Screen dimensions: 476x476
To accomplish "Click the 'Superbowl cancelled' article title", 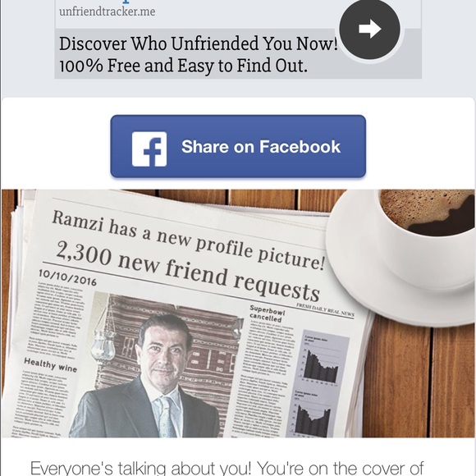I will point(268,314).
